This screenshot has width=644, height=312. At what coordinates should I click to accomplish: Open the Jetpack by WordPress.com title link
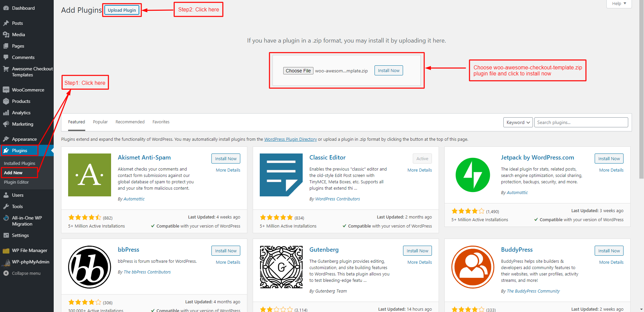[537, 158]
